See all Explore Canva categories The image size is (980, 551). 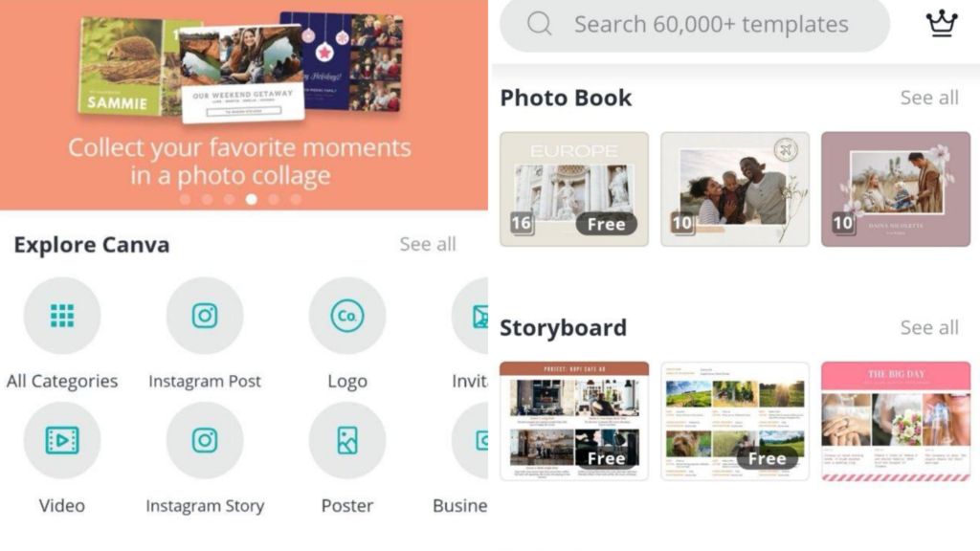click(428, 244)
